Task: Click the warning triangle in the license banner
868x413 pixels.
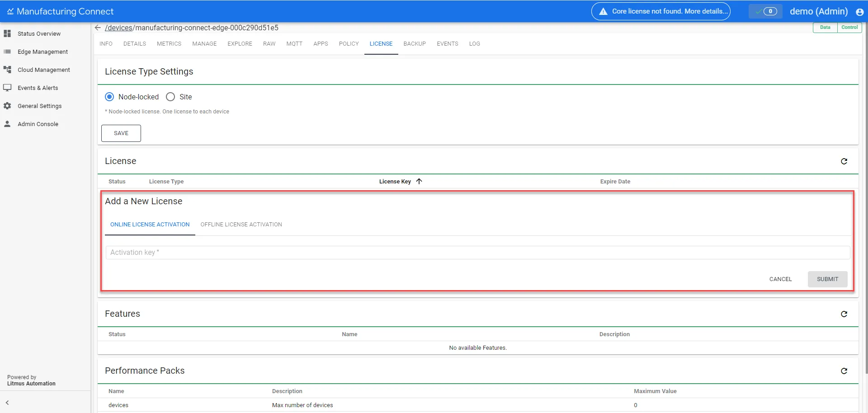Action: point(603,11)
